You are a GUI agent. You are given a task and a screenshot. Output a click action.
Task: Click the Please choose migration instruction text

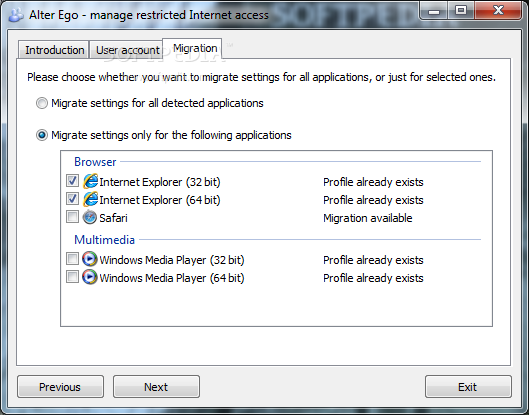pos(261,77)
